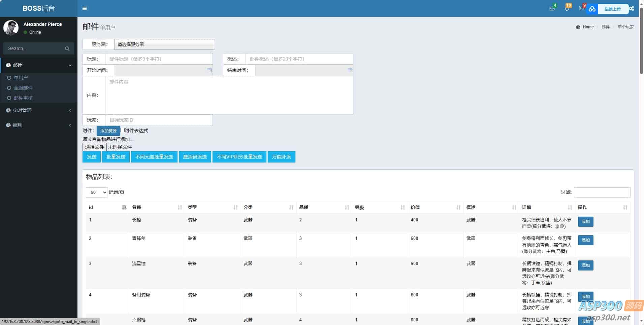Enable the 附件表达式 checkbox
This screenshot has height=325, width=644.
(x=123, y=130)
